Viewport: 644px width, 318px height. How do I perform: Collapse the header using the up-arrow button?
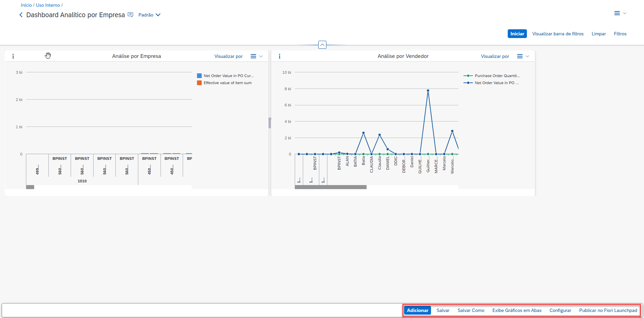[x=322, y=45]
